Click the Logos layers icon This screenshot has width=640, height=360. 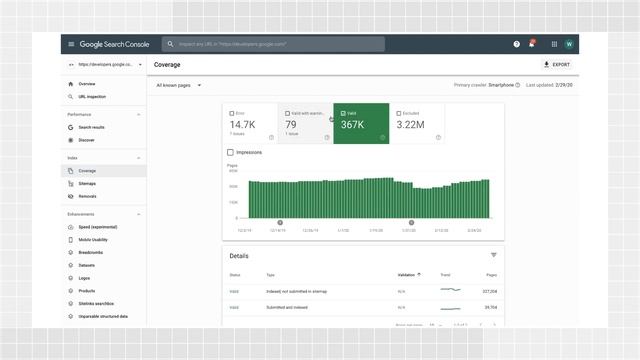click(x=71, y=278)
